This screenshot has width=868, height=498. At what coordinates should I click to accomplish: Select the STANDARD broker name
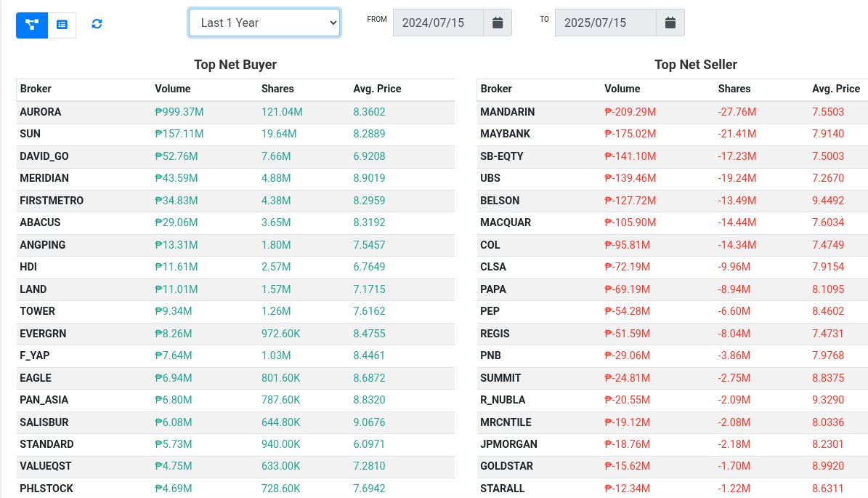coord(46,444)
